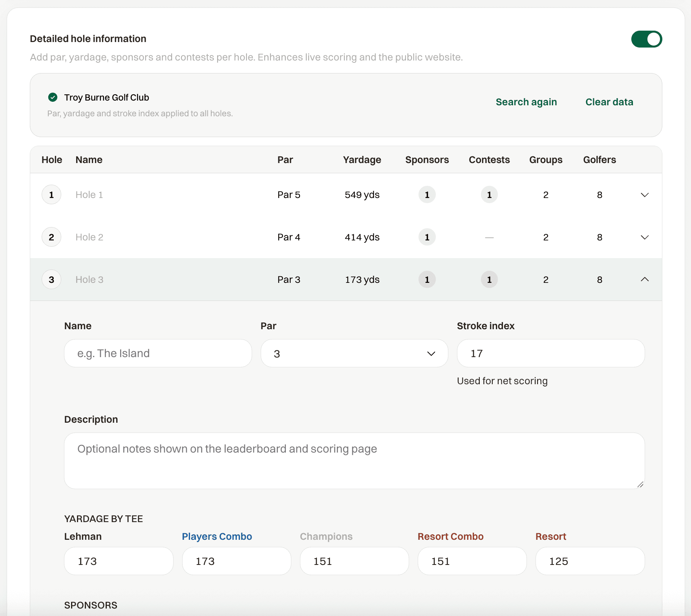Image resolution: width=691 pixels, height=616 pixels.
Task: Click the Hole 1 name text
Action: click(89, 195)
